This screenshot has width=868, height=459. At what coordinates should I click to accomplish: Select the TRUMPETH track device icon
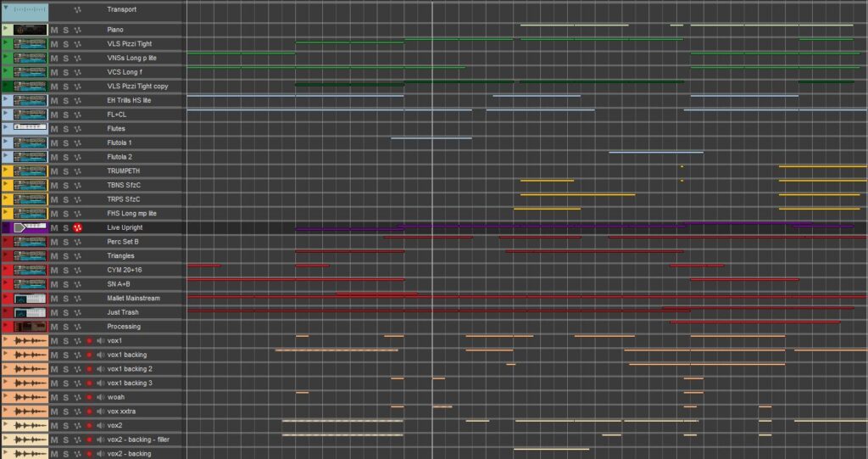[x=30, y=171]
